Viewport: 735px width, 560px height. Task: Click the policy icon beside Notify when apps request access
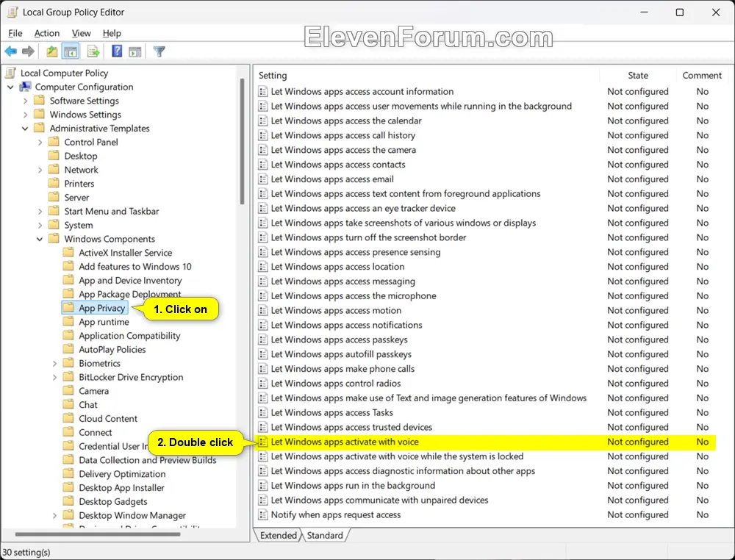(x=263, y=514)
